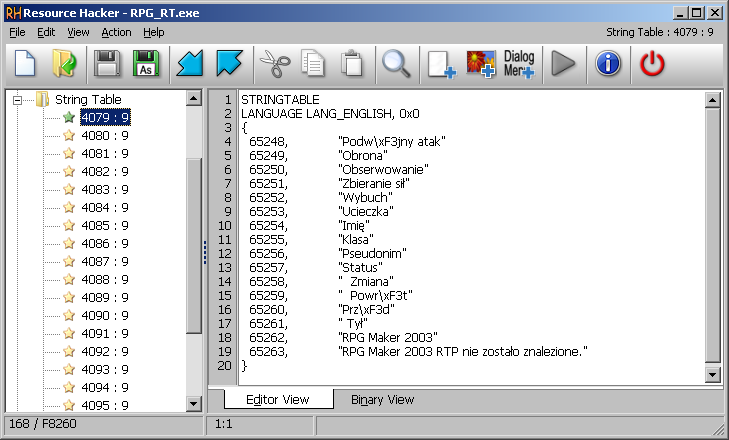Switch to Editor View tab
This screenshot has width=729, height=440.
point(278,400)
